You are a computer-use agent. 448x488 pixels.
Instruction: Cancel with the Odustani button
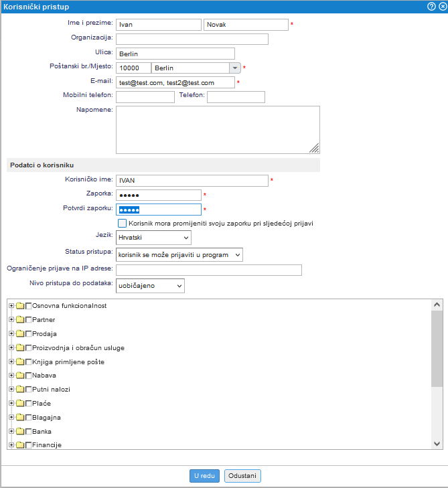click(x=242, y=476)
